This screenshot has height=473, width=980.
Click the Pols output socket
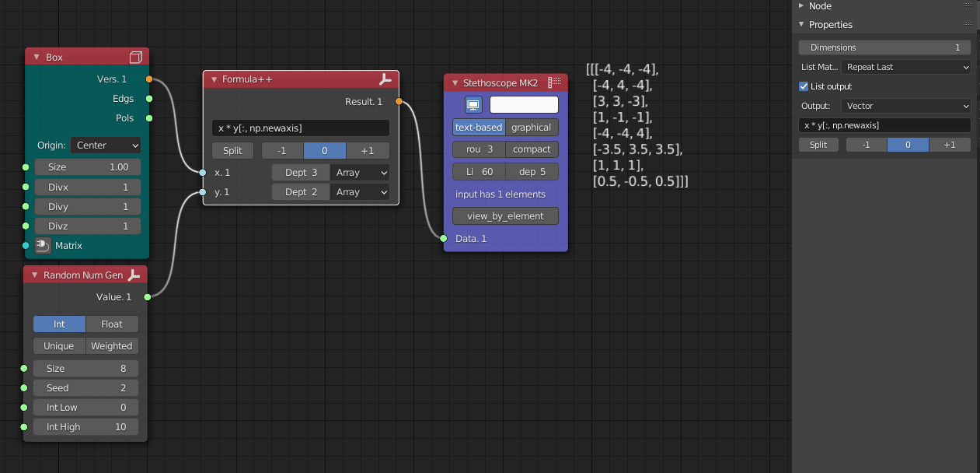coord(149,118)
